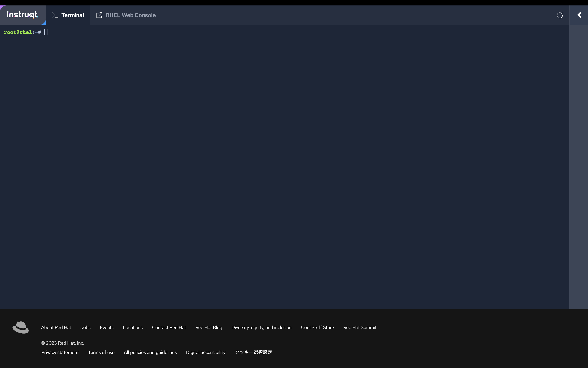This screenshot has height=368, width=588.
Task: Click the Red Hat fedora logo
Action: pyautogui.click(x=21, y=327)
